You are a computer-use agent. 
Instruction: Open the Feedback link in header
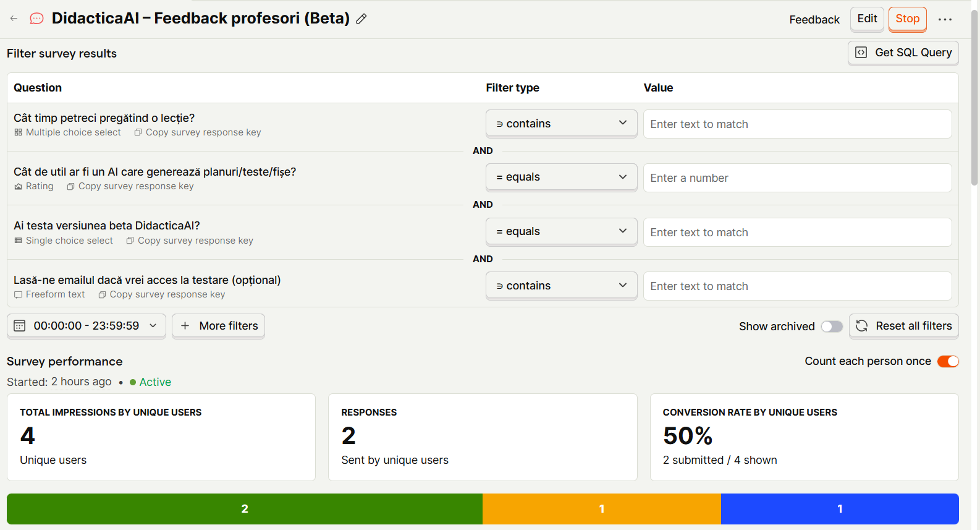point(814,19)
